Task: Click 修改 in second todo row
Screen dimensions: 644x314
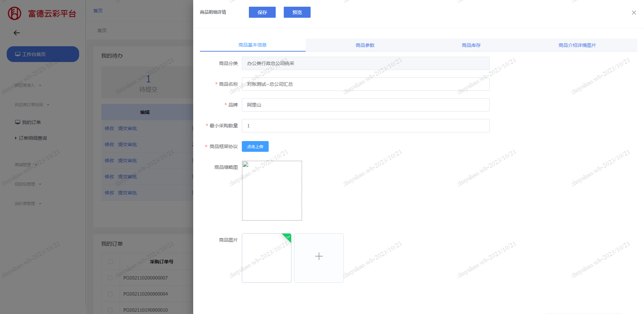Action: pyautogui.click(x=109, y=144)
